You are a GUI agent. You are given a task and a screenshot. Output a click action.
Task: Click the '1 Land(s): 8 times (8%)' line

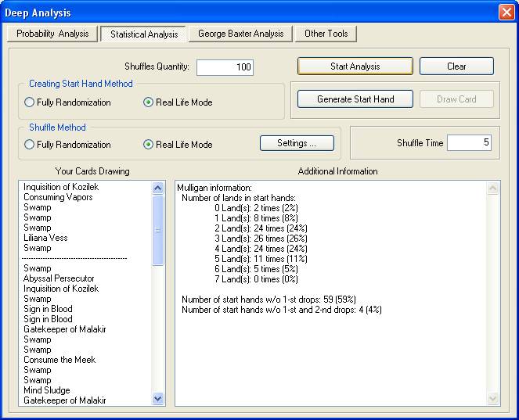coord(256,218)
